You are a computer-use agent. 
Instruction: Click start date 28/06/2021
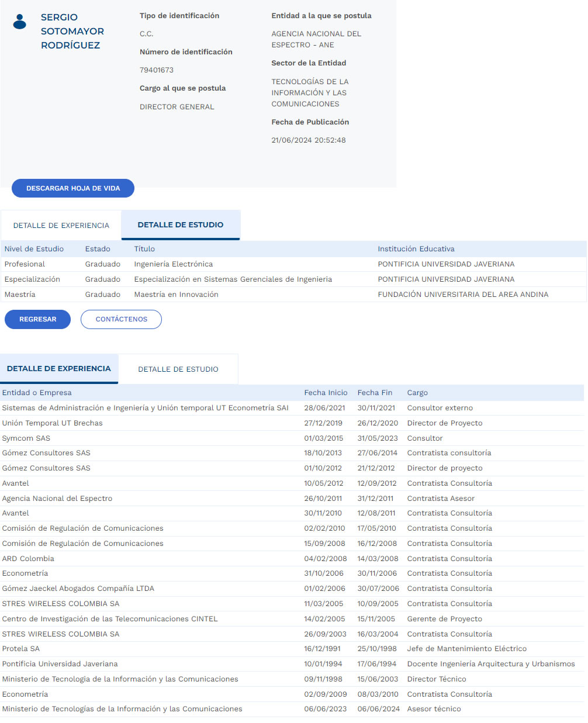(x=324, y=408)
